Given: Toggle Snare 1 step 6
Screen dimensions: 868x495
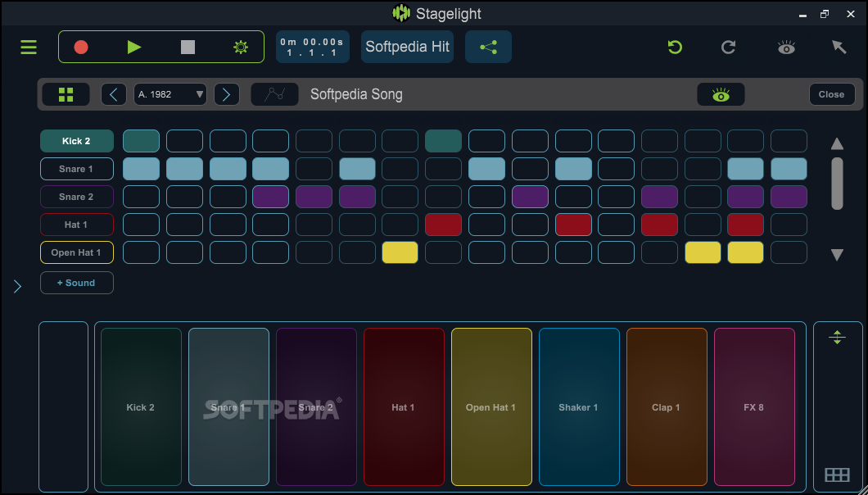Looking at the screenshot, I should [357, 169].
